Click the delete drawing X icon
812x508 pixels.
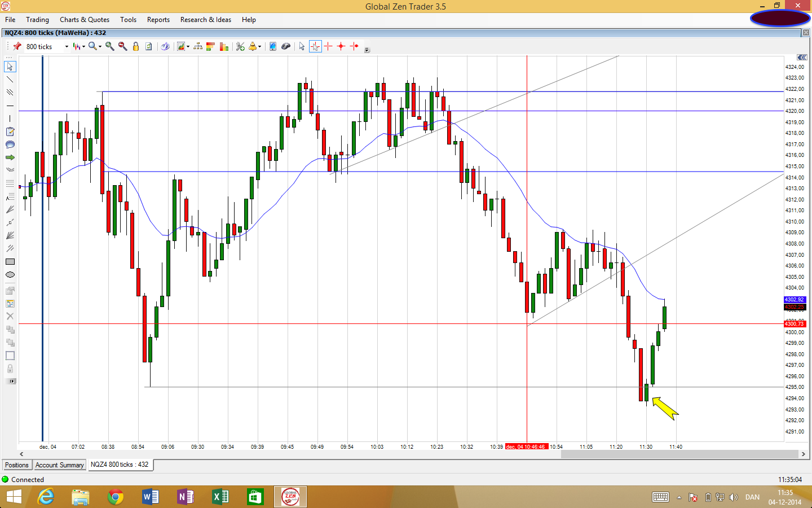[10, 316]
